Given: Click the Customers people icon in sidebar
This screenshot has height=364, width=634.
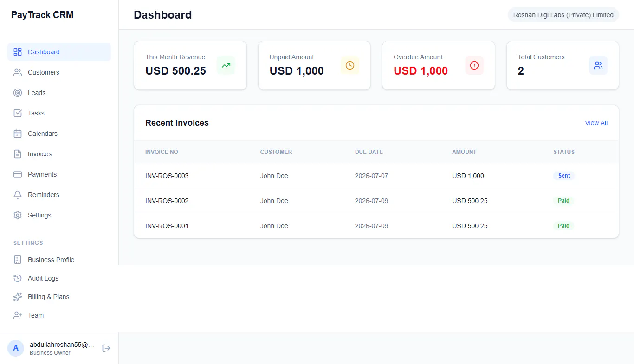Looking at the screenshot, I should tap(18, 72).
